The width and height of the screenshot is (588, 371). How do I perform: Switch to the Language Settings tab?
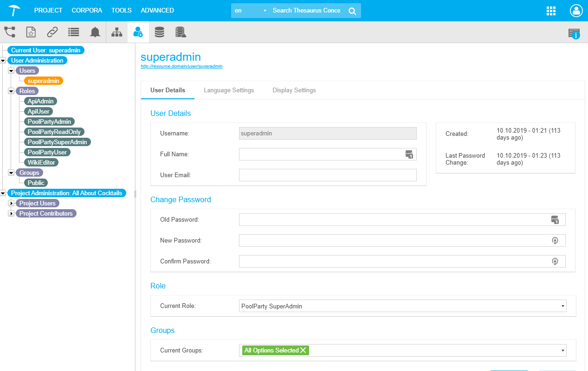coord(229,90)
